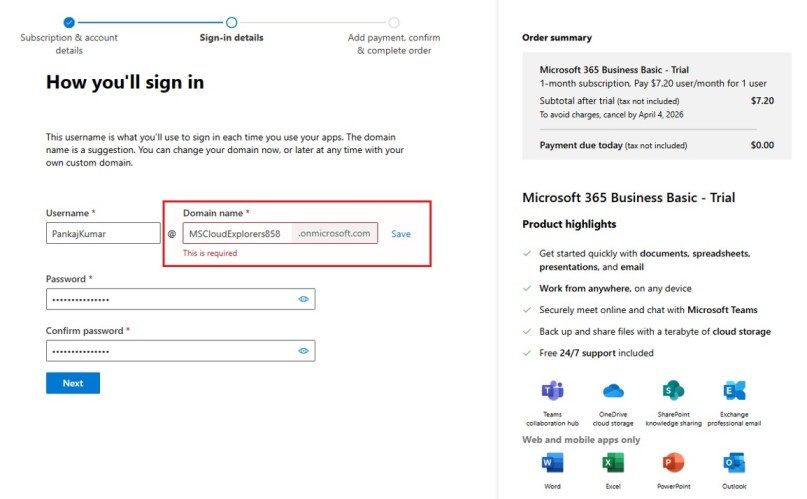
Task: Save the domain name
Action: point(401,234)
